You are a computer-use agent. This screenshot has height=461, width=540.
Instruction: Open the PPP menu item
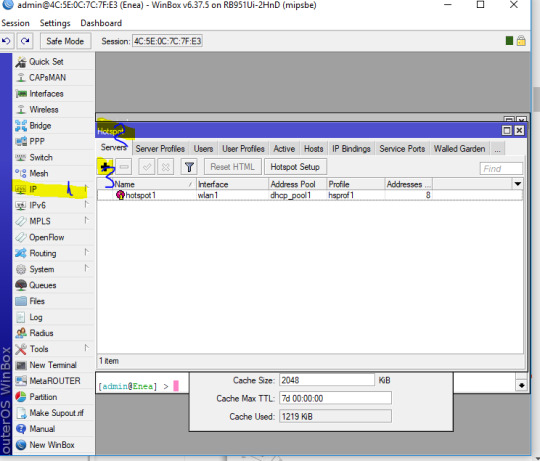pyautogui.click(x=53, y=142)
